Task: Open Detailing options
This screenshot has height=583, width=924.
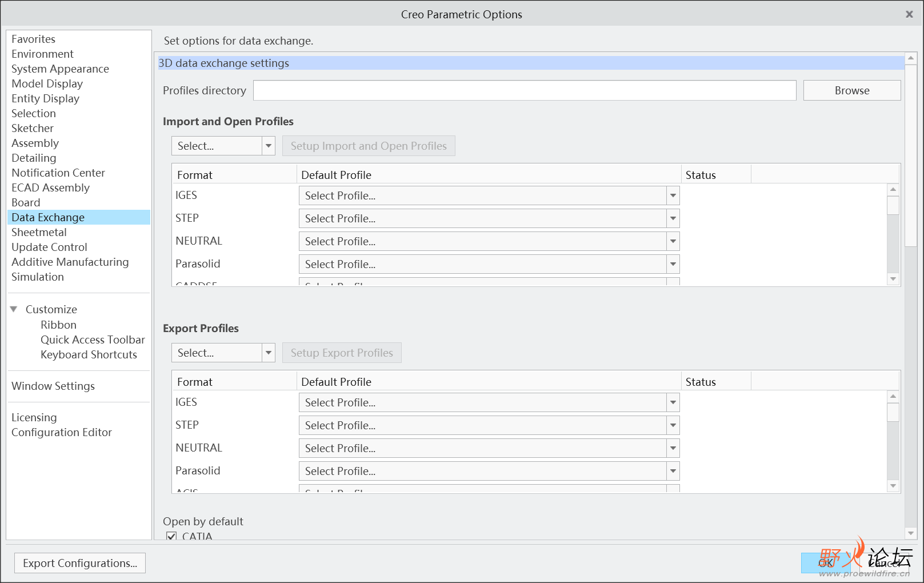Action: click(34, 158)
